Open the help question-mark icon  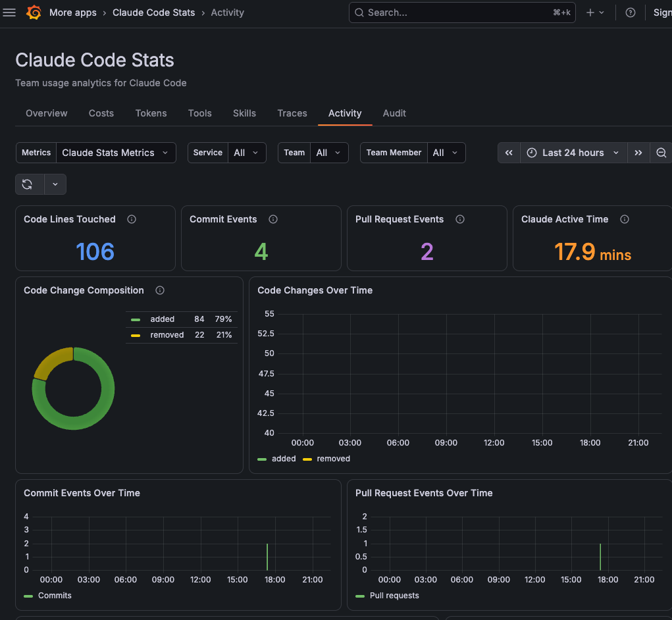click(630, 13)
